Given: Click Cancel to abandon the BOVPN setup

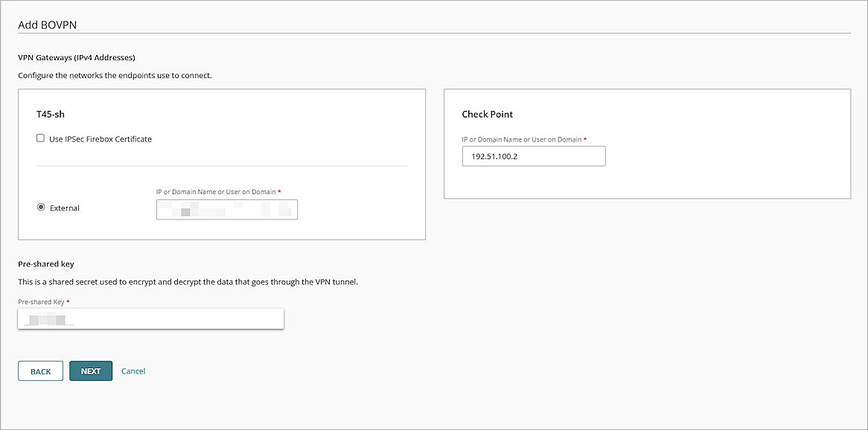Looking at the screenshot, I should point(133,370).
